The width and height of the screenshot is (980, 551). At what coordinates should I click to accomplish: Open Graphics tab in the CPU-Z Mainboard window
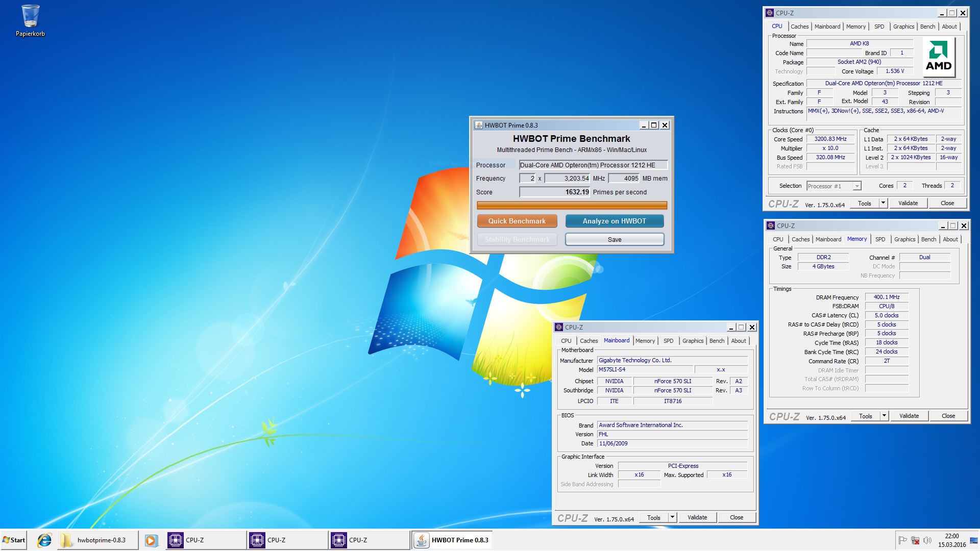(x=693, y=341)
